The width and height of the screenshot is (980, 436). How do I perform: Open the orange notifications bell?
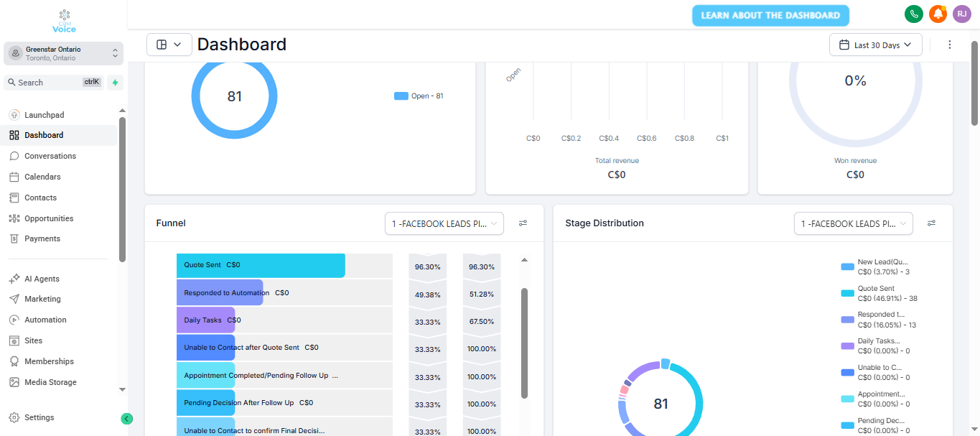coord(938,14)
